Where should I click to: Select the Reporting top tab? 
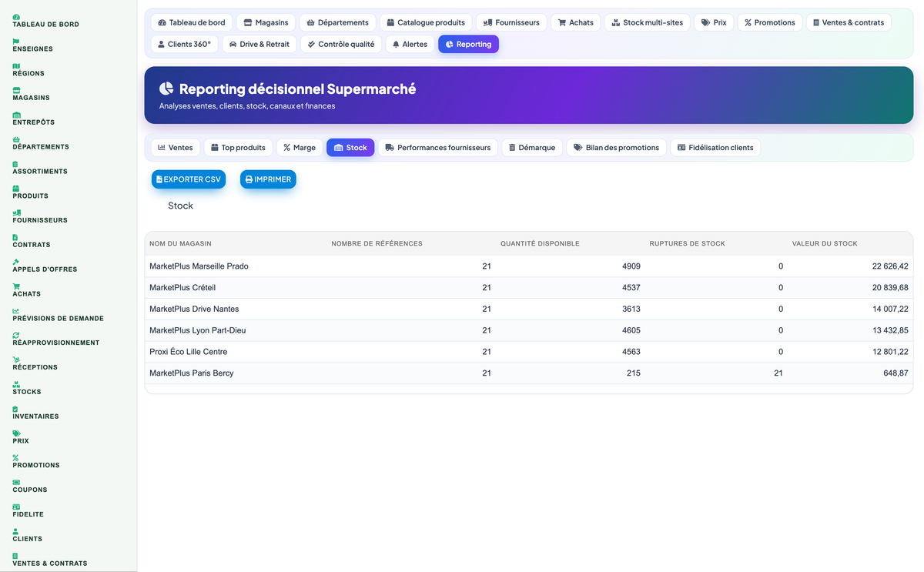pos(468,44)
